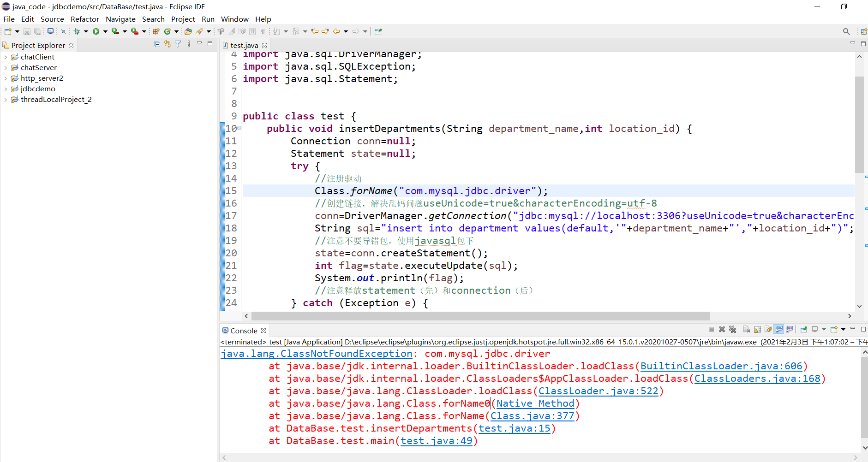
Task: Click the console vertical scrollbar thumb
Action: point(864,397)
